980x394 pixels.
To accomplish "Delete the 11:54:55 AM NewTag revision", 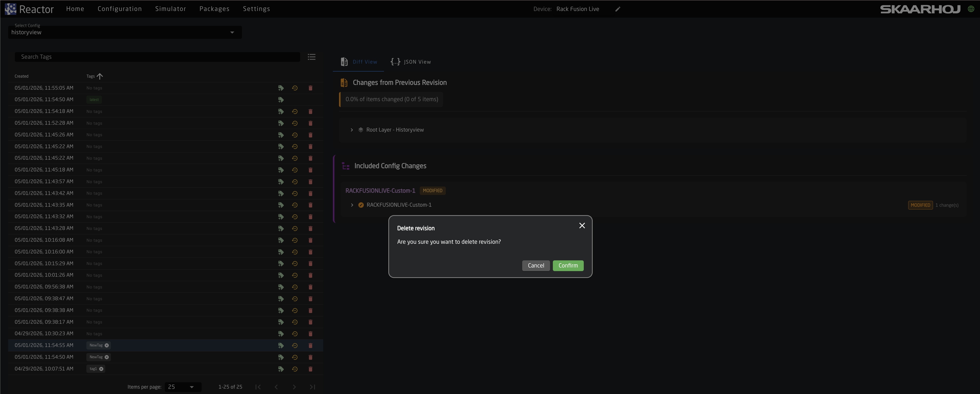I will point(310,346).
